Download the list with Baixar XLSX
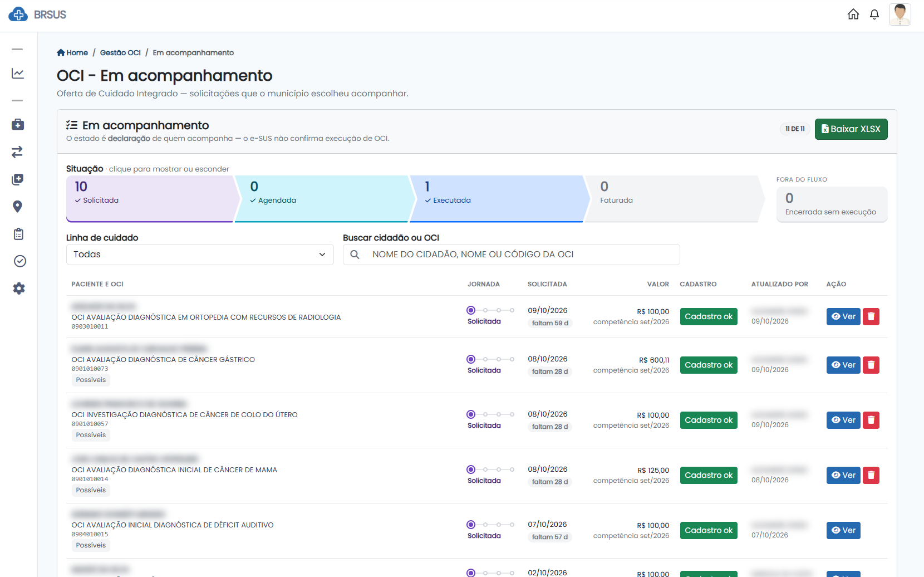 [x=851, y=129]
